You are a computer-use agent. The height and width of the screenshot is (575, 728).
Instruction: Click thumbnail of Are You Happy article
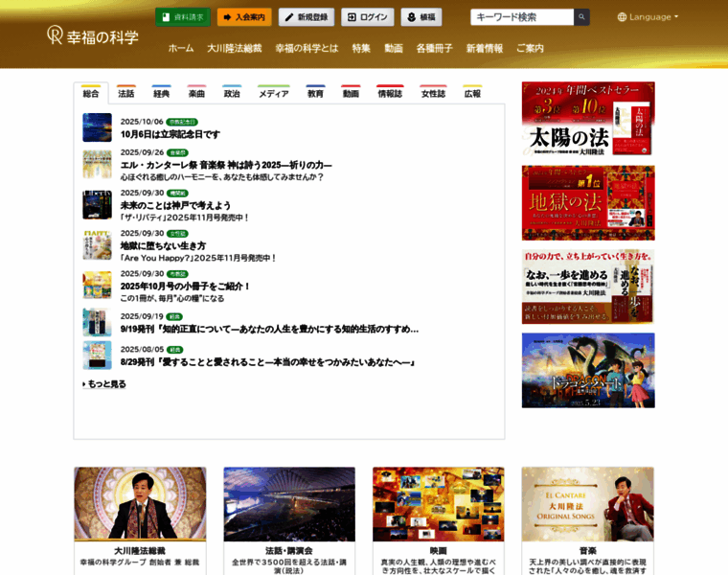pyautogui.click(x=97, y=244)
